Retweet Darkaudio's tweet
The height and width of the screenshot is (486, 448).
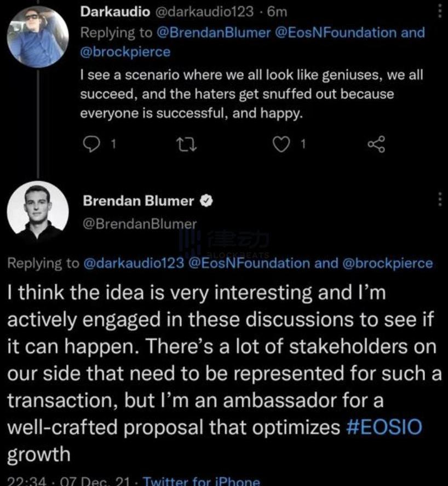point(186,144)
